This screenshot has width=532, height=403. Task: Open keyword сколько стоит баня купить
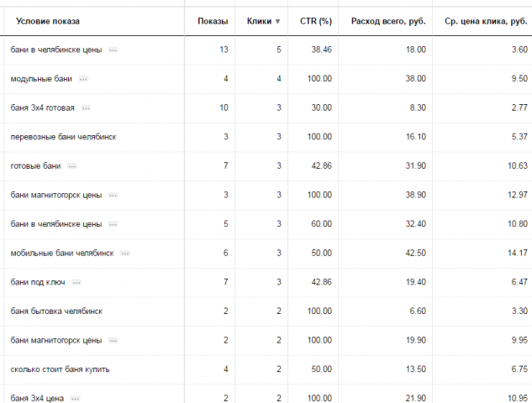point(60,369)
